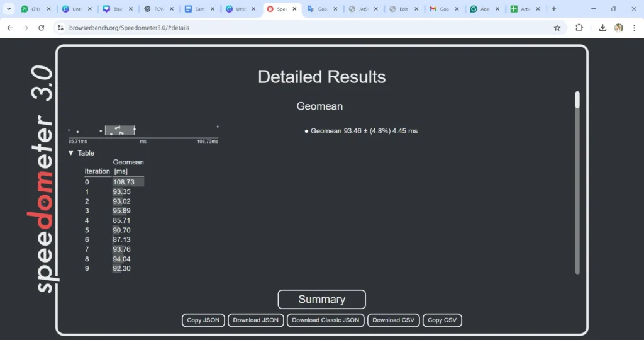
Task: Click the Speedometer 3.0 logo
Action: coord(43,179)
